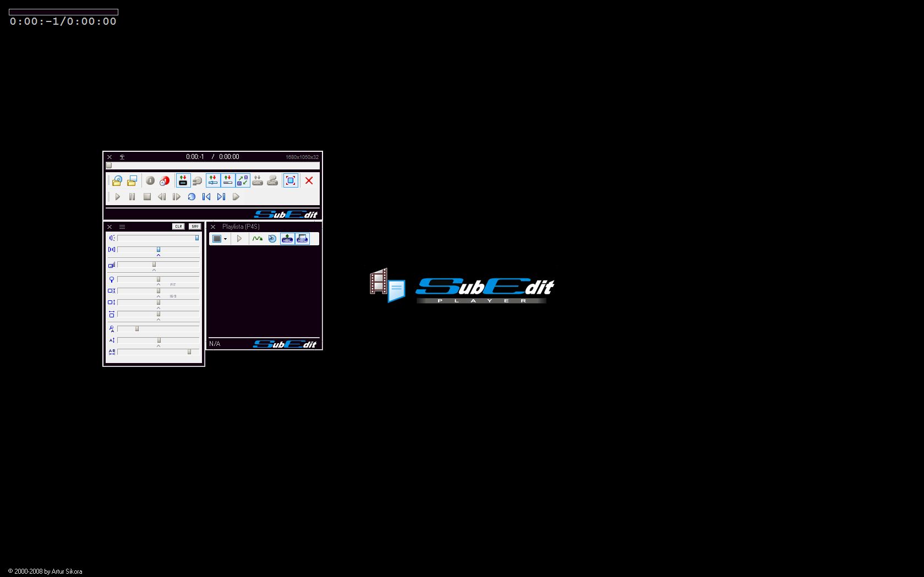Viewport: 924px width, 577px height.
Task: Click the playback speed icon below balance
Action: pyautogui.click(x=112, y=265)
